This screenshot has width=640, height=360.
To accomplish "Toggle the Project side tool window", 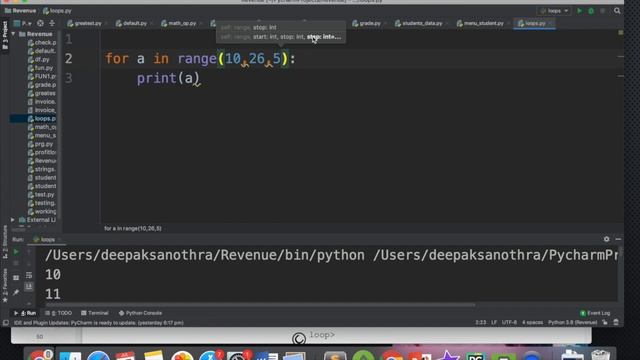I will (x=5, y=36).
